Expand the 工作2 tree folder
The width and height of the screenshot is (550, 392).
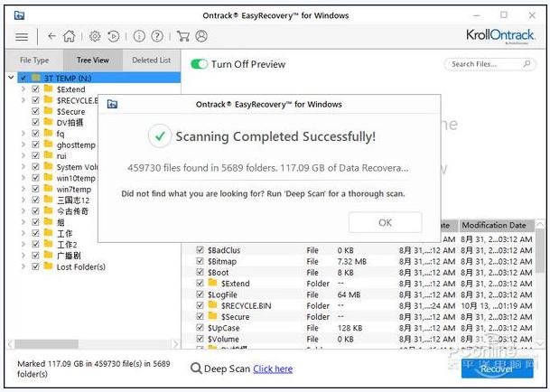pos(23,244)
